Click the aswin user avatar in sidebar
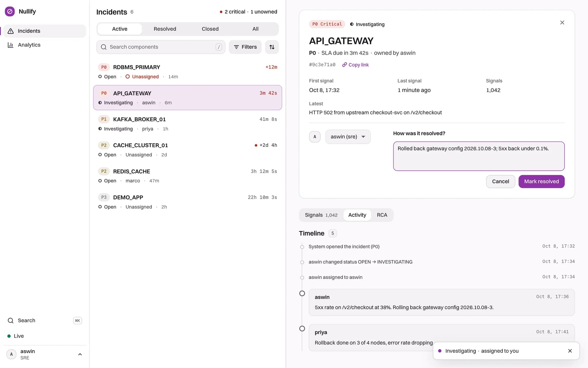 tap(11, 354)
